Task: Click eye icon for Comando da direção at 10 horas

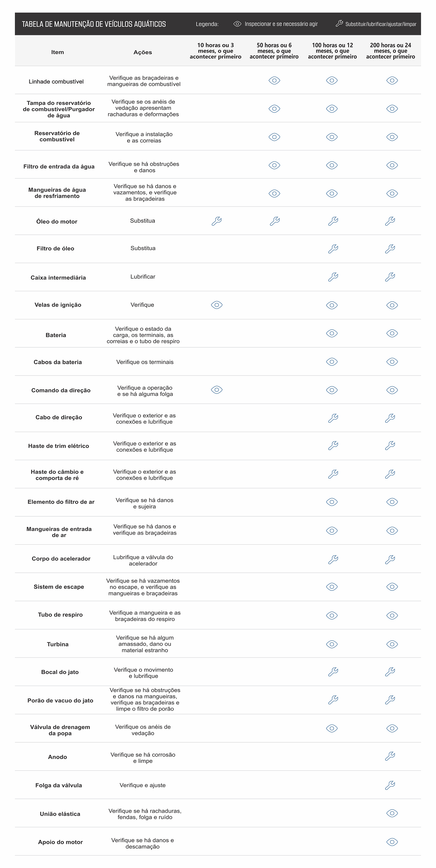Action: click(x=217, y=390)
